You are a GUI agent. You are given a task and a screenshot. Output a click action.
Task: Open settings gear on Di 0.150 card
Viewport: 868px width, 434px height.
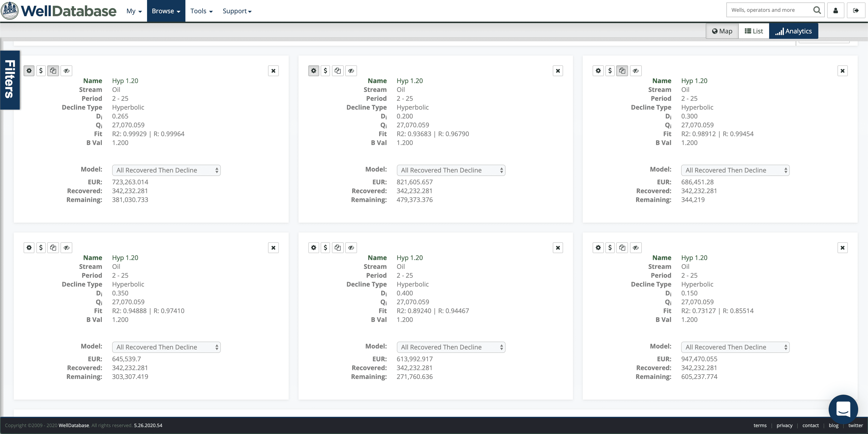pos(598,248)
